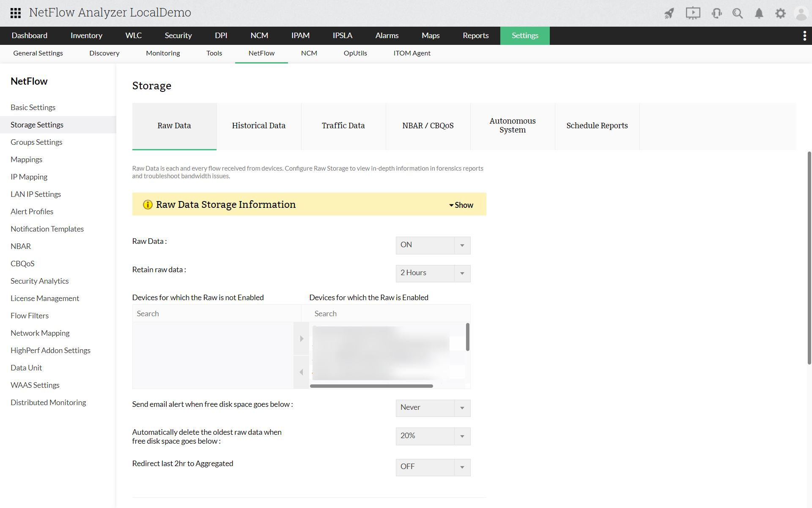Open the Alarms menu
Image resolution: width=812 pixels, height=508 pixels.
[387, 36]
